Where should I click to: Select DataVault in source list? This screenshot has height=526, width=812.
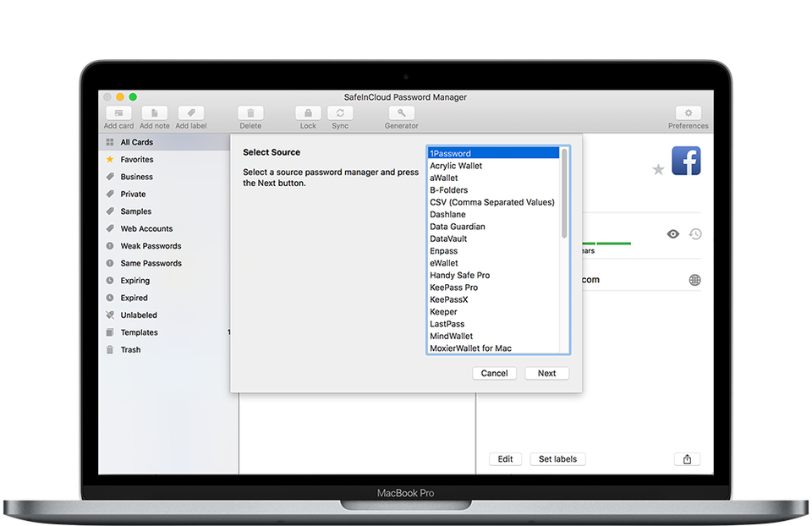point(493,238)
